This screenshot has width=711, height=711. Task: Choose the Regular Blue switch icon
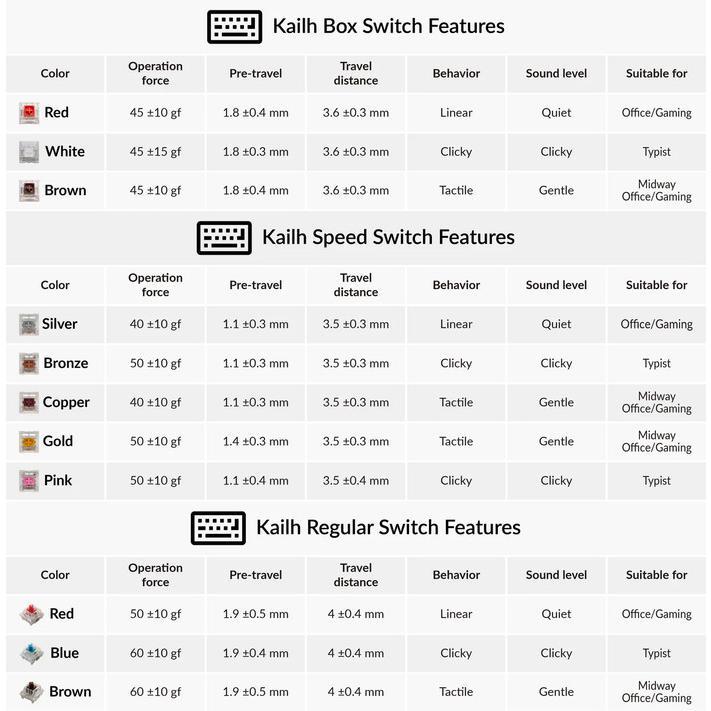(32, 653)
